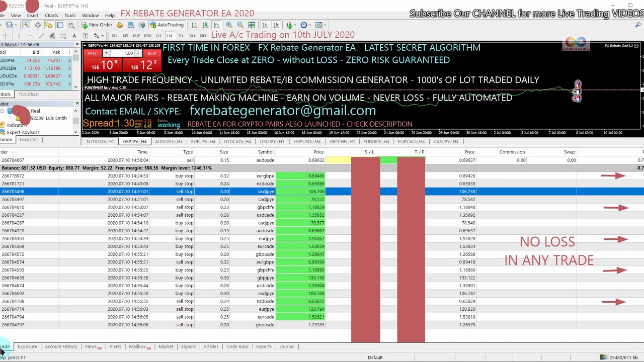Open the Tools menu
Image resolution: width=644 pixels, height=362 pixels.
coord(70,16)
